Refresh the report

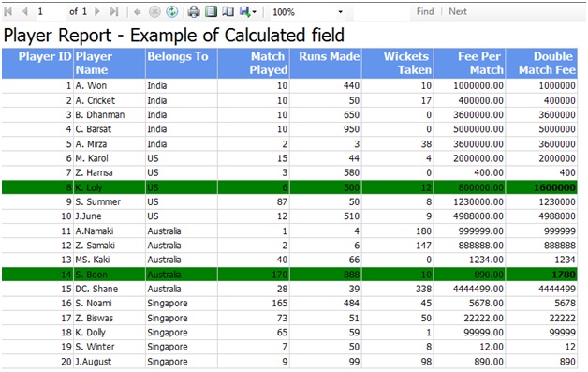[x=171, y=12]
